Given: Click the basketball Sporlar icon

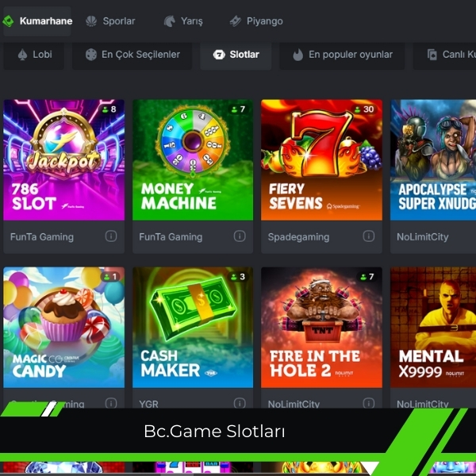Looking at the screenshot, I should coord(91,21).
